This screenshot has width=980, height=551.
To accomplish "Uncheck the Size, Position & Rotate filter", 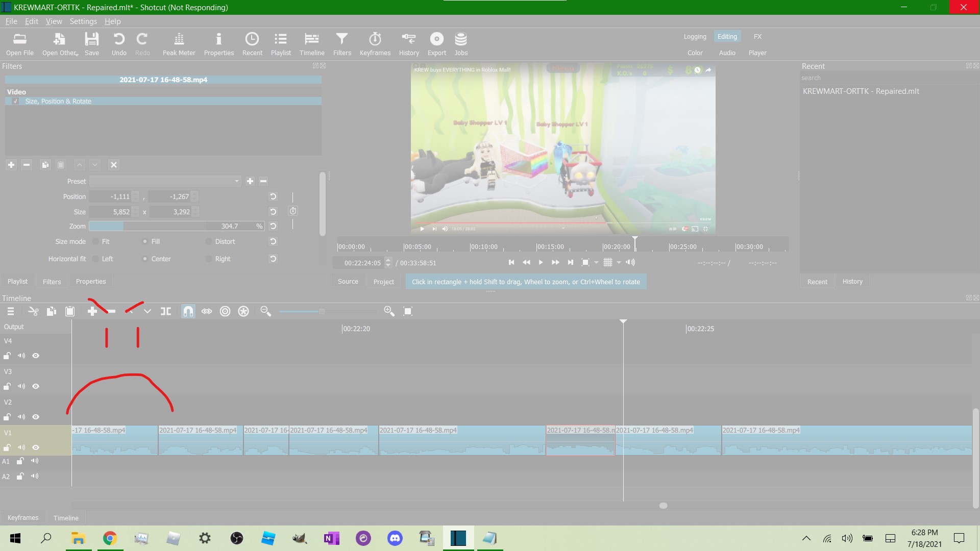I will coord(16,101).
